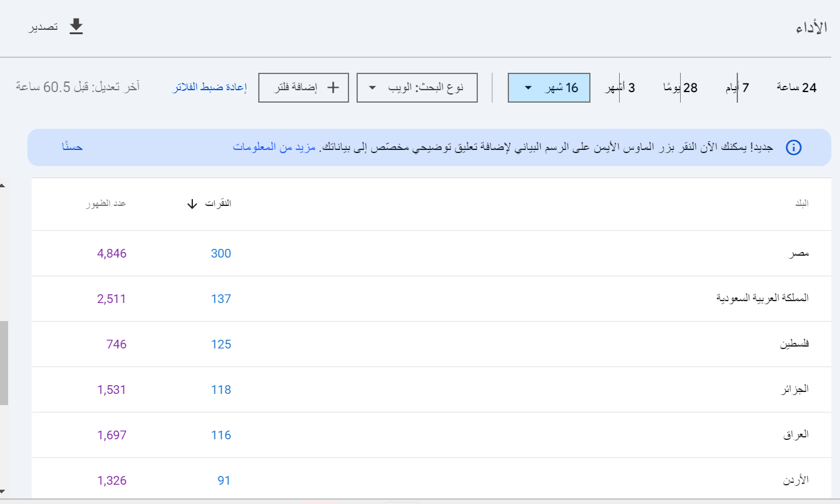Image resolution: width=840 pixels, height=504 pixels.
Task: Click the إعادة ضبط الفلاتر link
Action: [209, 88]
